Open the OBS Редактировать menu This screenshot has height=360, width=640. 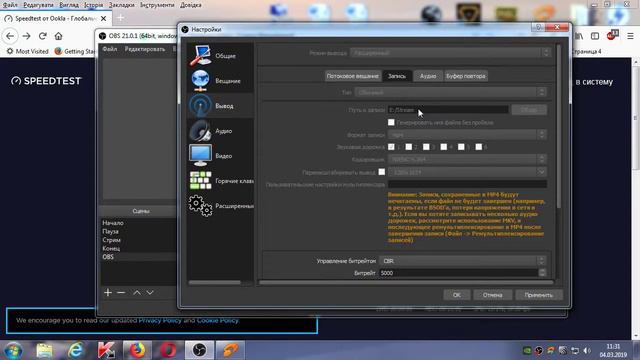point(145,49)
